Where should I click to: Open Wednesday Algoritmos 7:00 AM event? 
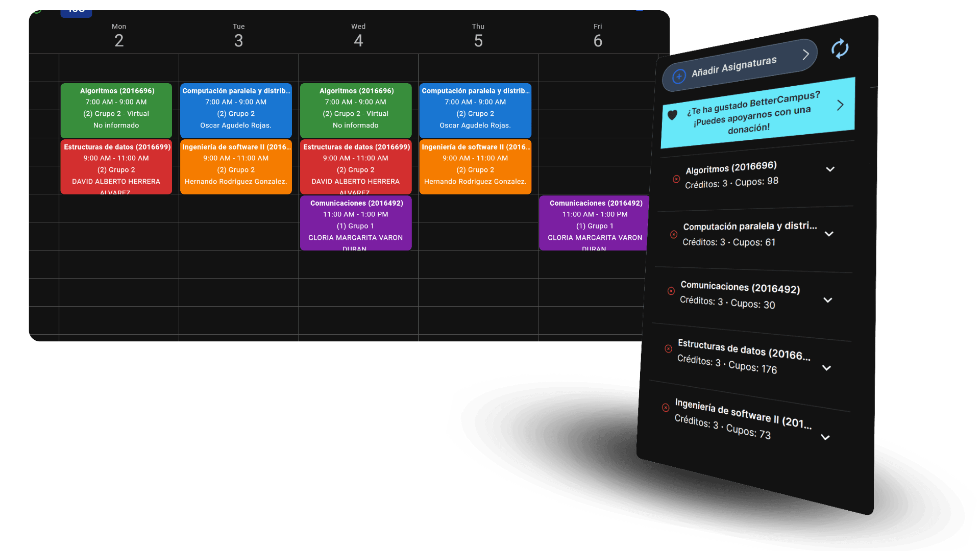356,110
